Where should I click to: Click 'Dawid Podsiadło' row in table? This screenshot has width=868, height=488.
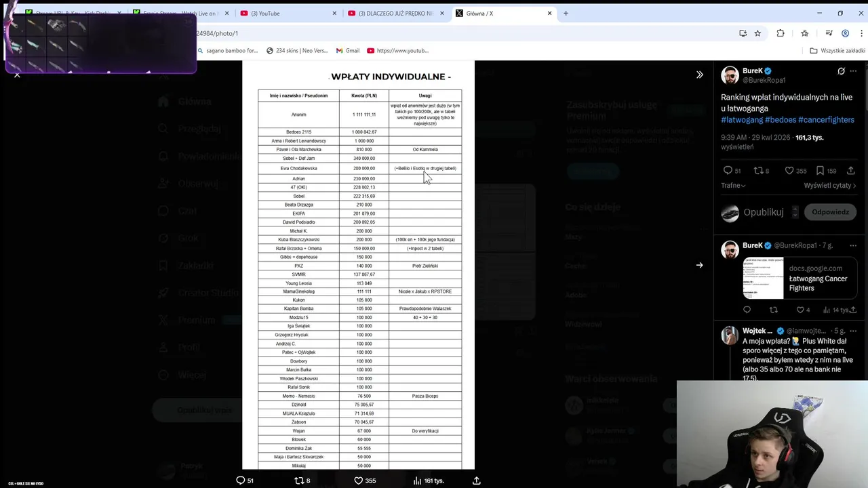pos(299,222)
